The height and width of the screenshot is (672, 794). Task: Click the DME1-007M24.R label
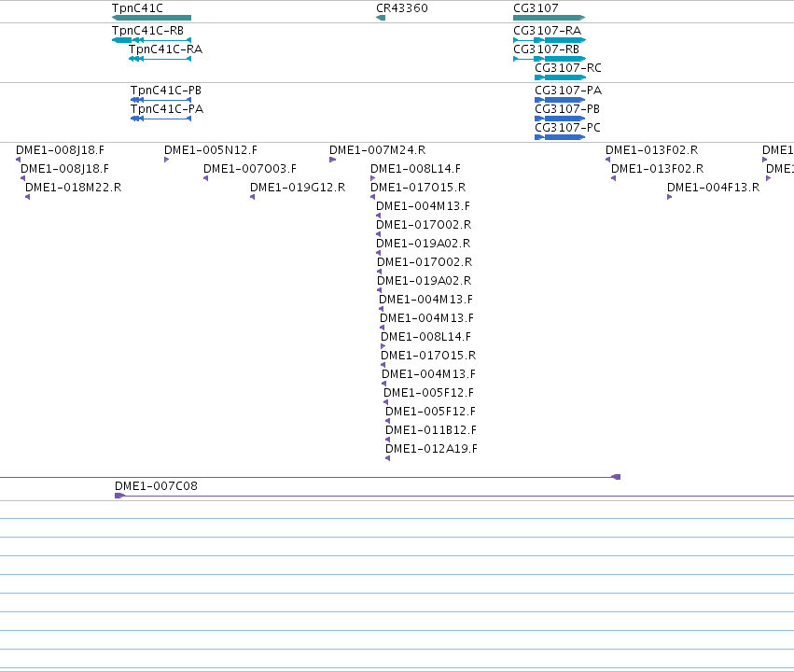click(377, 150)
